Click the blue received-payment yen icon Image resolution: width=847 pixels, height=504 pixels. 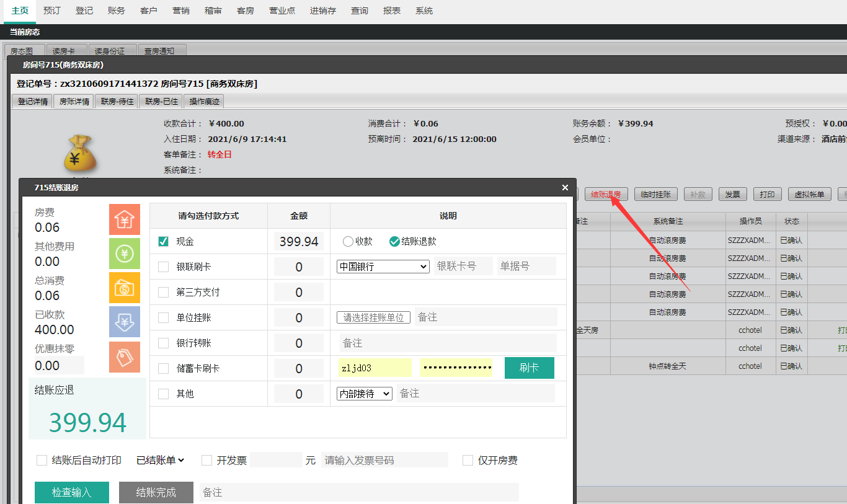click(x=125, y=322)
